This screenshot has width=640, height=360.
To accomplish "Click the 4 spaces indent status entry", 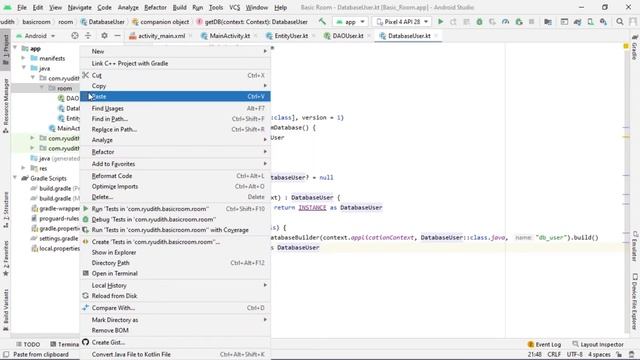I will 599,354.
